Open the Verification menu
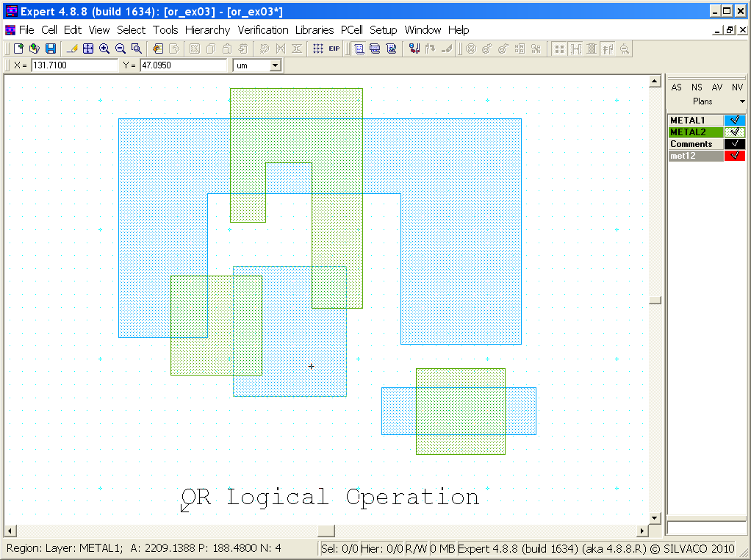The image size is (751, 560). coord(262,30)
